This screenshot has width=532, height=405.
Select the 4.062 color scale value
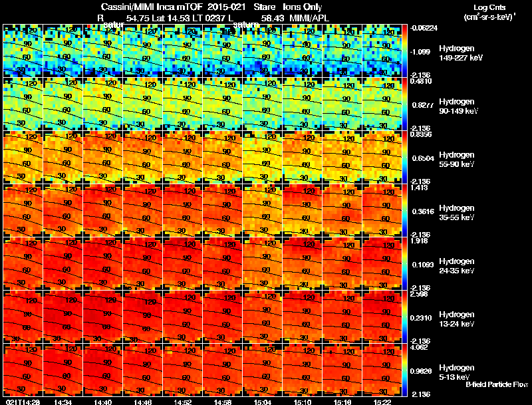click(x=419, y=347)
